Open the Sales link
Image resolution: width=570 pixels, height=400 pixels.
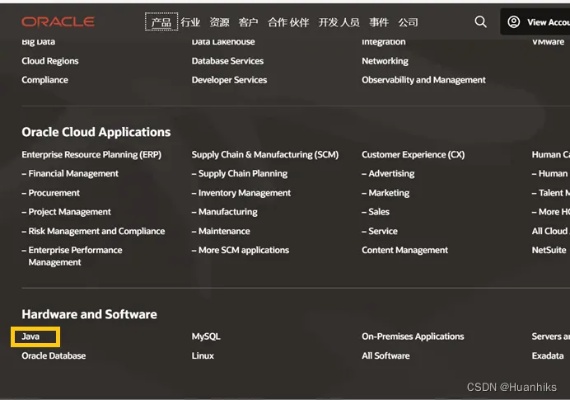tap(379, 212)
